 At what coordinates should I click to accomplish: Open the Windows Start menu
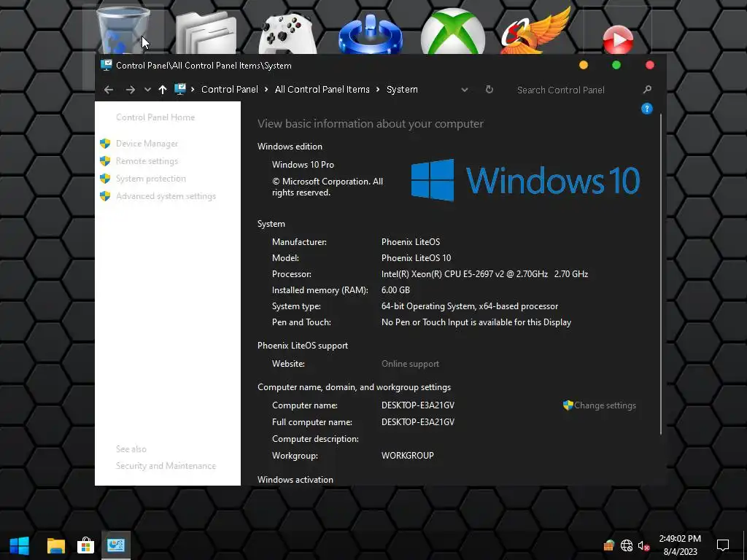pos(20,545)
